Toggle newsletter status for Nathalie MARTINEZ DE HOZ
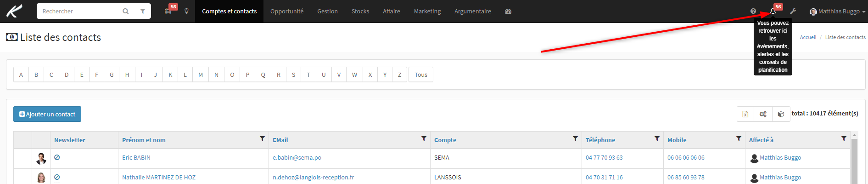Screen dimensions: 868x184 [57, 177]
